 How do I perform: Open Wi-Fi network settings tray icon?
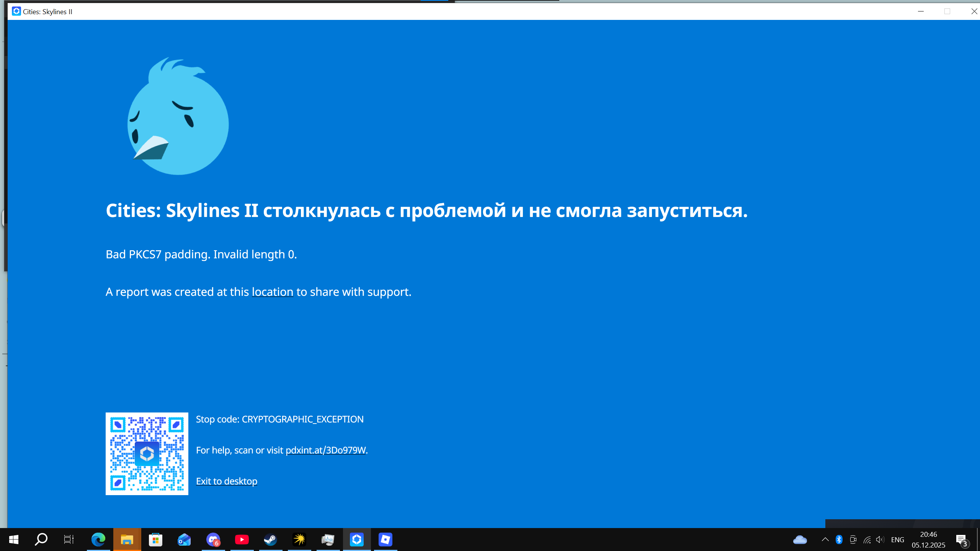click(867, 540)
